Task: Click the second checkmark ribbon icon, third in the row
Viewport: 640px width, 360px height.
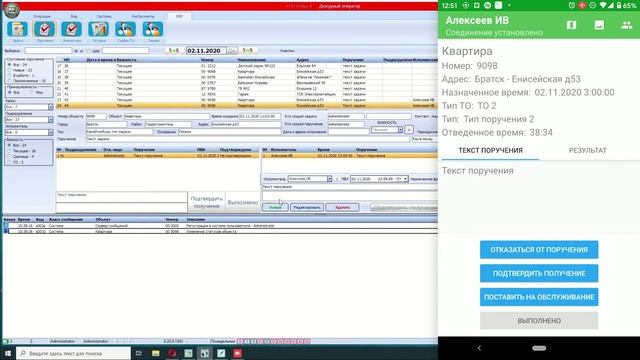Action: pos(71,29)
